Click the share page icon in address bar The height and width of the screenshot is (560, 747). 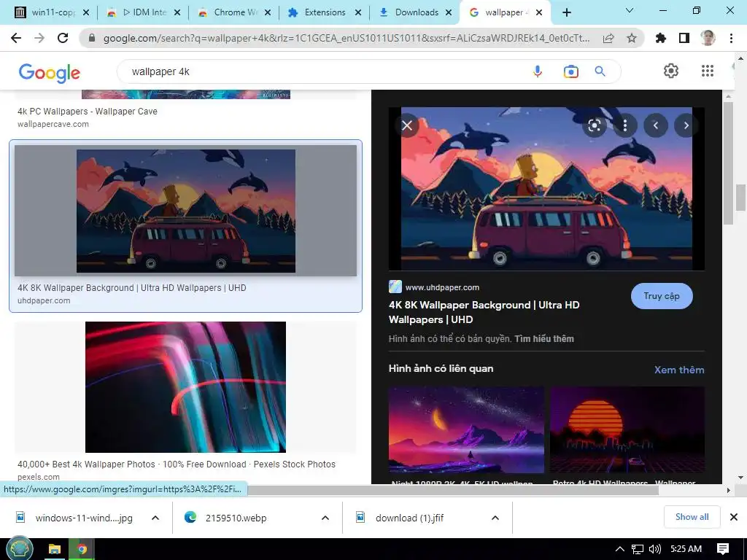(x=608, y=38)
